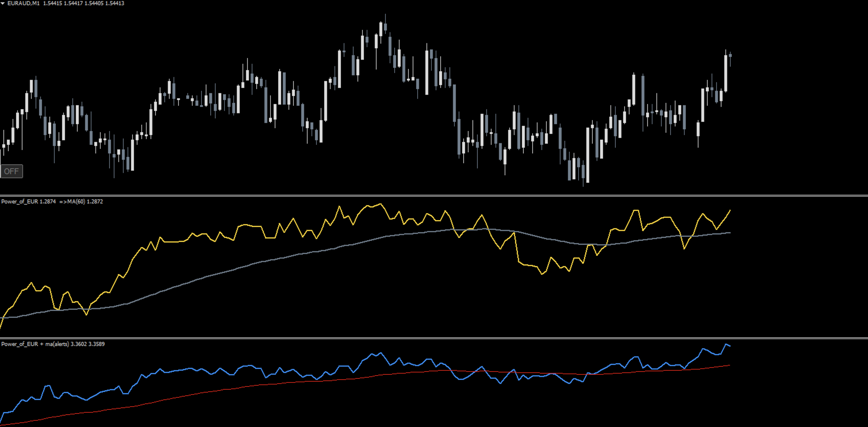Click the 3.3602 value in bottom indicator
The width and height of the screenshot is (868, 427).
78,344
